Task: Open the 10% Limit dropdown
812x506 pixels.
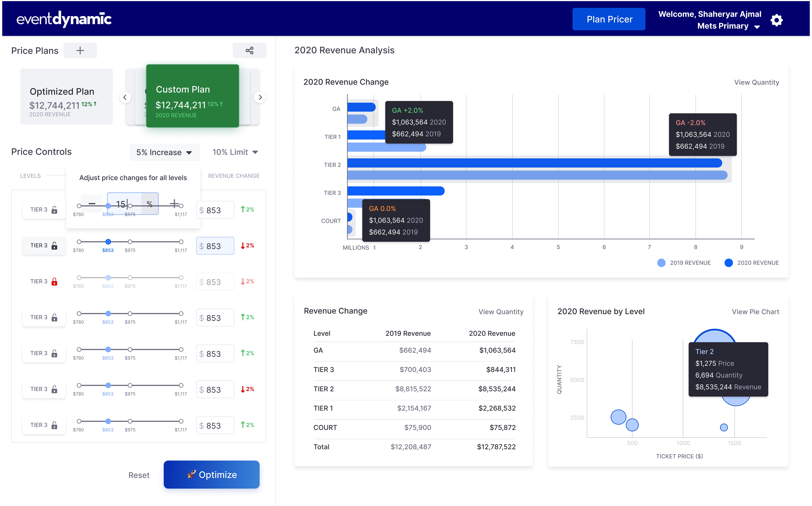Action: coord(235,152)
